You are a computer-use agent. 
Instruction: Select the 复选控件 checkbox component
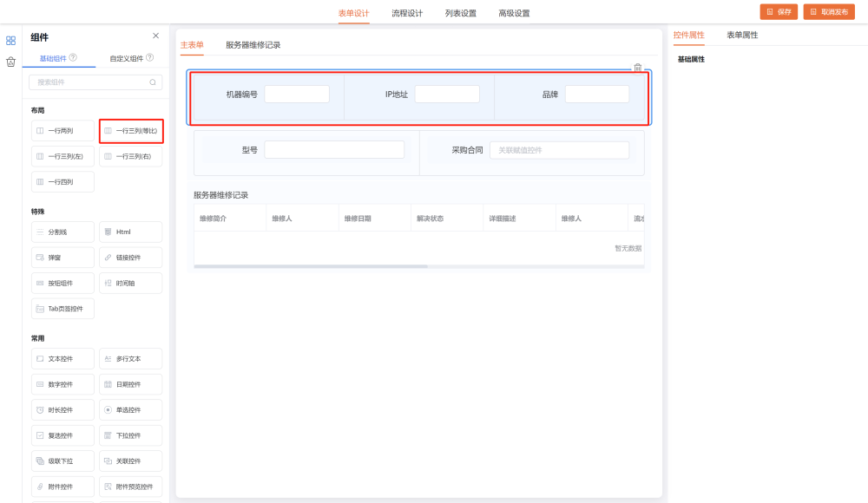click(x=62, y=435)
